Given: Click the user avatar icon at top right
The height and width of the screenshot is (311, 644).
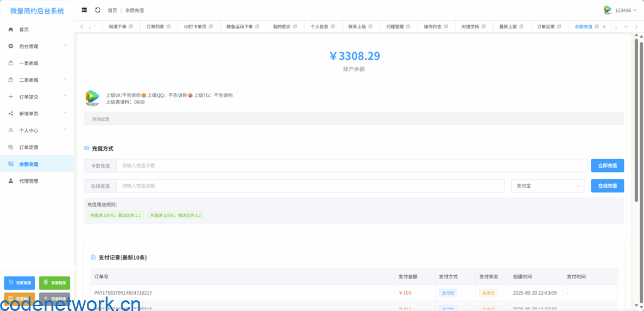Looking at the screenshot, I should tap(607, 10).
